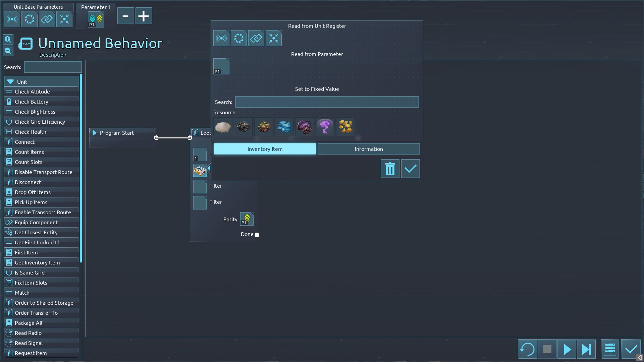Click the zoom out magnifier icon
Screen dimensions: 644x362
(x=8, y=51)
